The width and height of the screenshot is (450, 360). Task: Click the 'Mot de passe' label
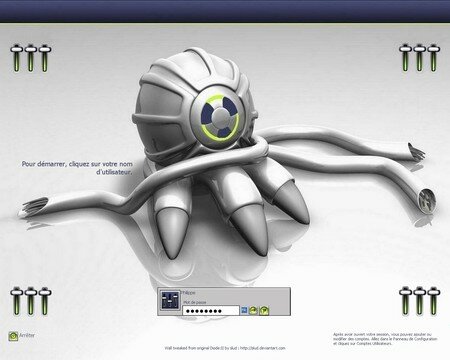pos(194,302)
